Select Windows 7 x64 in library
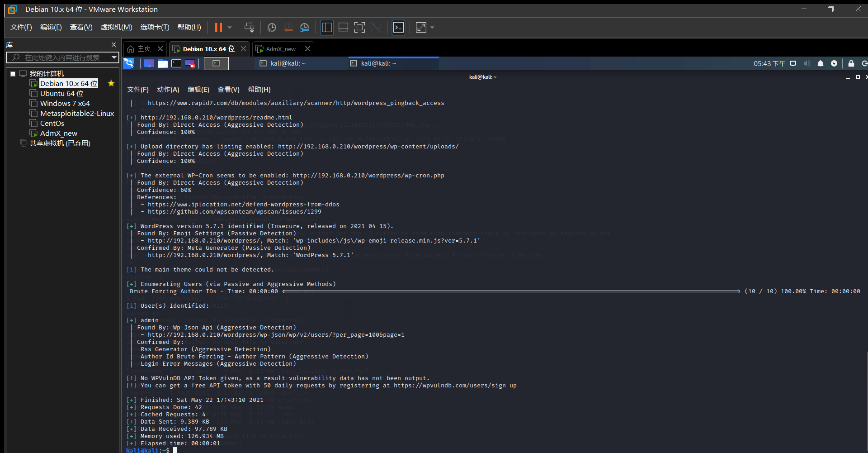The width and height of the screenshot is (868, 453). [x=65, y=103]
